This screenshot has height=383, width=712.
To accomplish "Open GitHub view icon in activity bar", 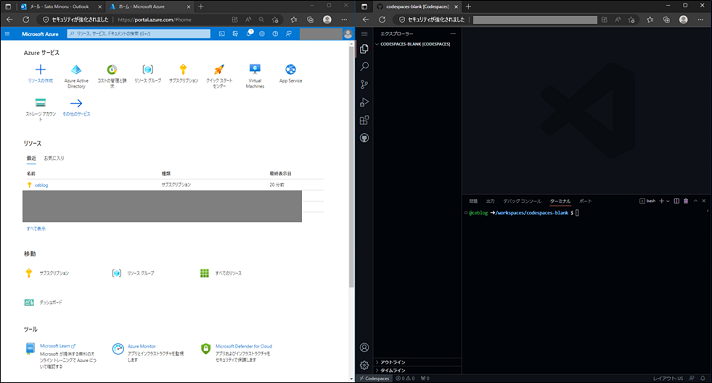I will (x=364, y=138).
